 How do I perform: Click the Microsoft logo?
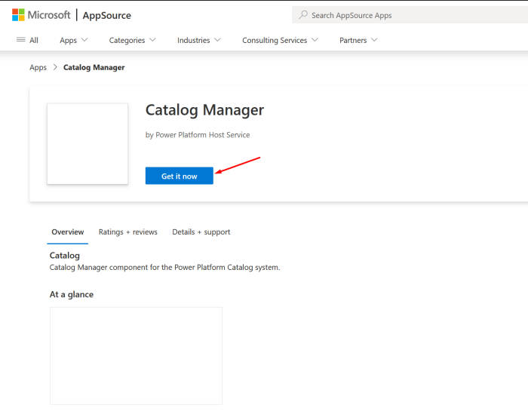point(41,15)
